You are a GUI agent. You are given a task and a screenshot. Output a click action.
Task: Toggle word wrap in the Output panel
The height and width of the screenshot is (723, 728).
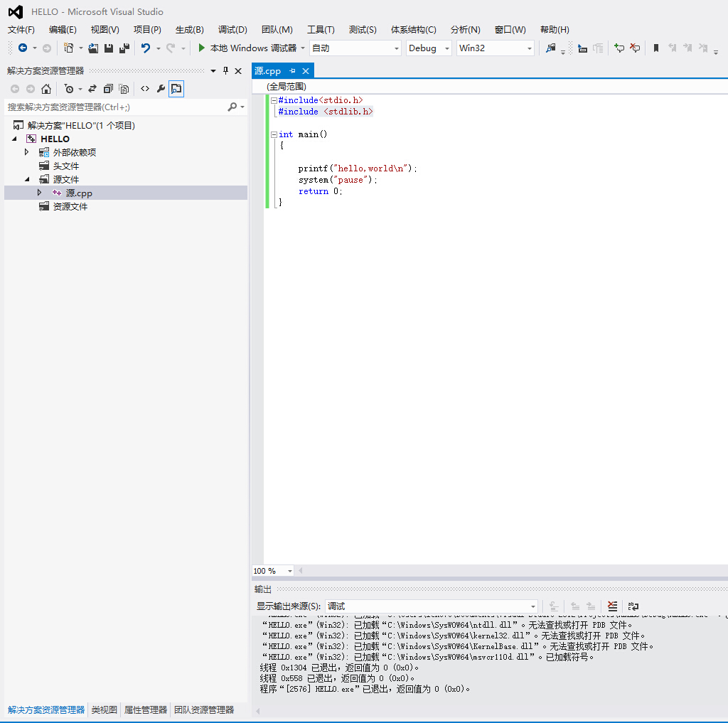(x=633, y=606)
